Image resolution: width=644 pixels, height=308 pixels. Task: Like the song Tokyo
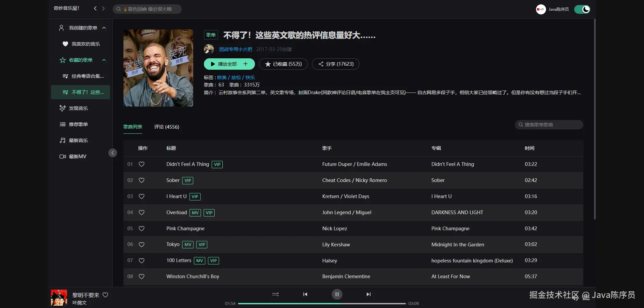click(x=142, y=245)
